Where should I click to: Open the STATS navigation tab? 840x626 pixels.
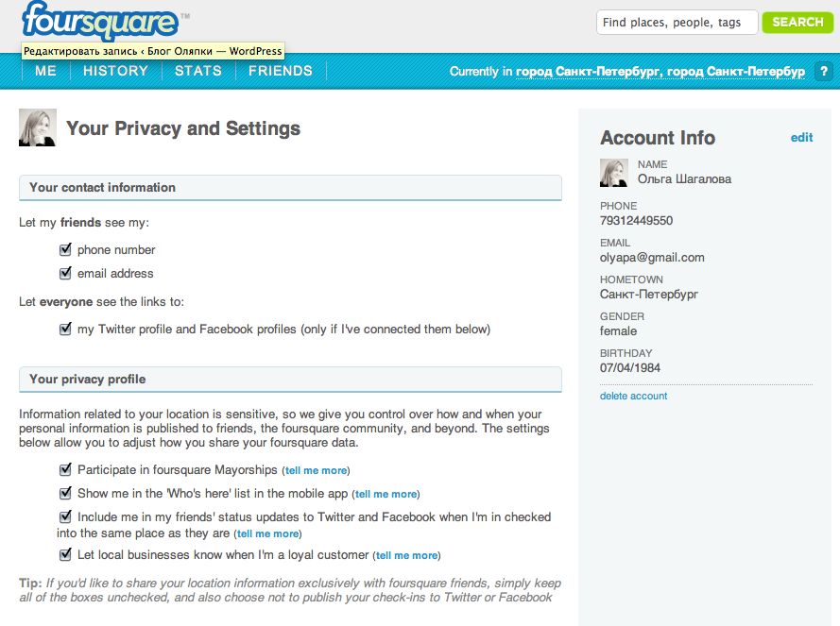pos(198,71)
